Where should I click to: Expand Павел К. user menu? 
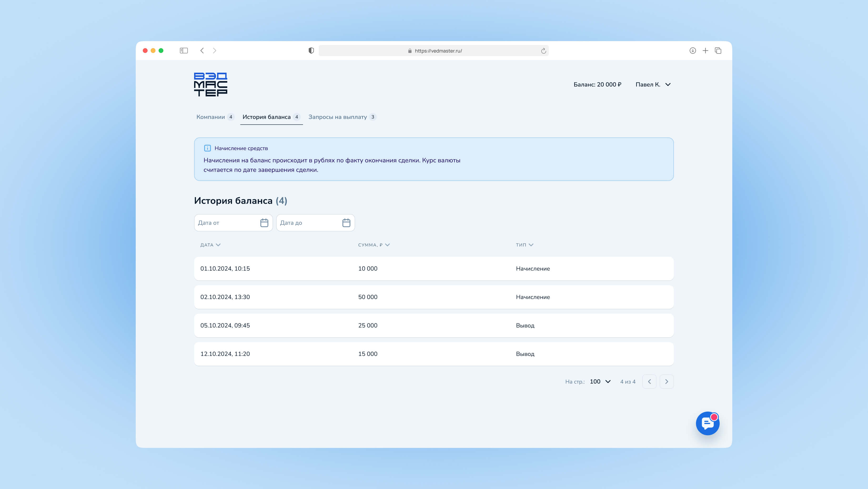[653, 85]
